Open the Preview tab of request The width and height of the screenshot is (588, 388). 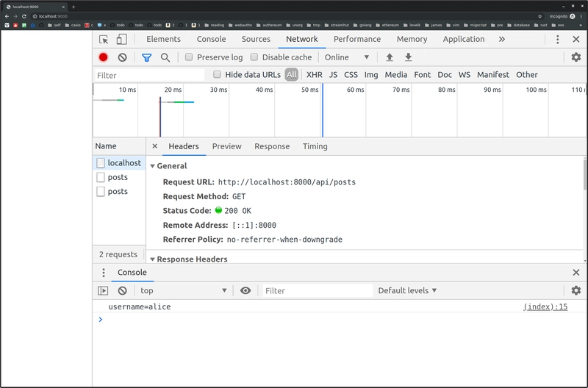tap(227, 146)
